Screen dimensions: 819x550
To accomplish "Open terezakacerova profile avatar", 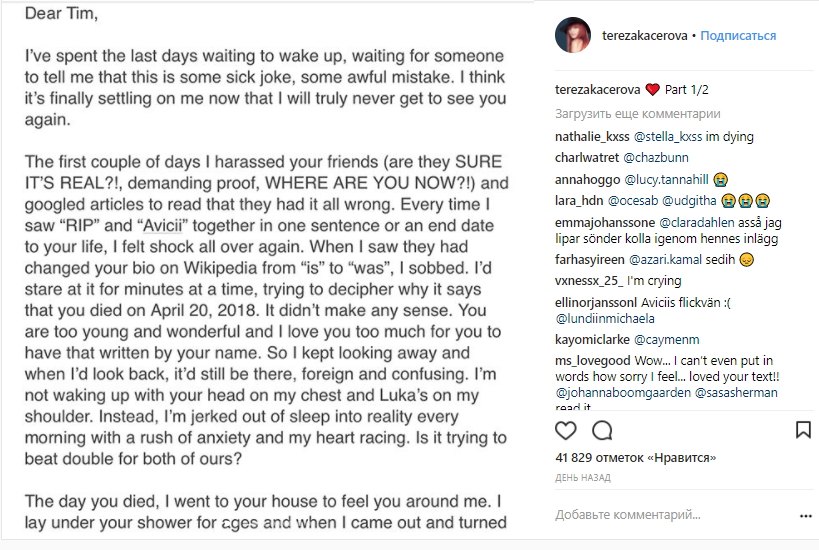I will pos(573,36).
